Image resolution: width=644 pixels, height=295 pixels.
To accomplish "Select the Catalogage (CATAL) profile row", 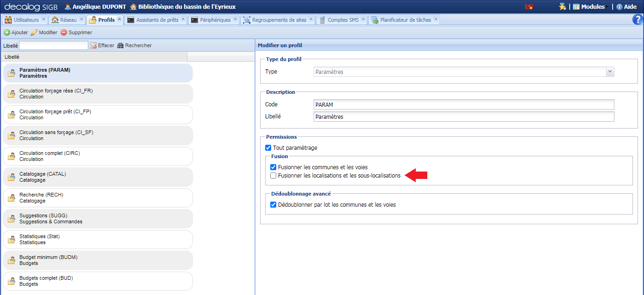I will point(97,177).
